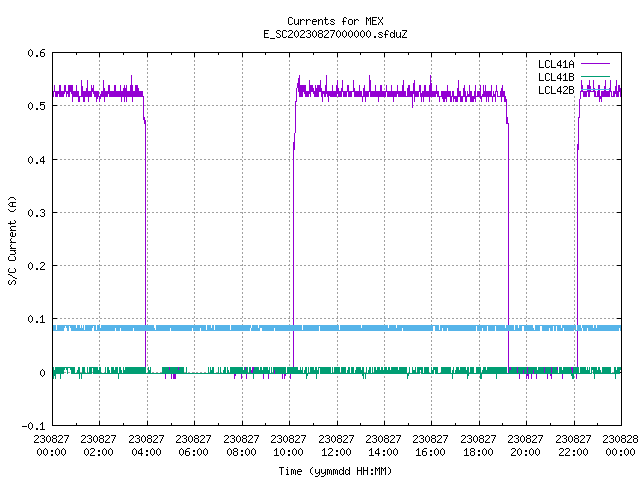
Task: Click the LCL41A legend label
Action: (x=556, y=64)
